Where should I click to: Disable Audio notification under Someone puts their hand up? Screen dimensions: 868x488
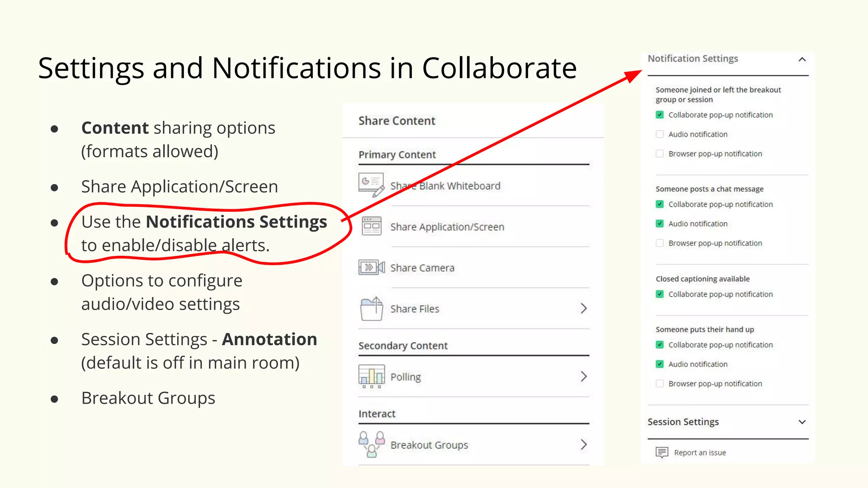(x=659, y=364)
